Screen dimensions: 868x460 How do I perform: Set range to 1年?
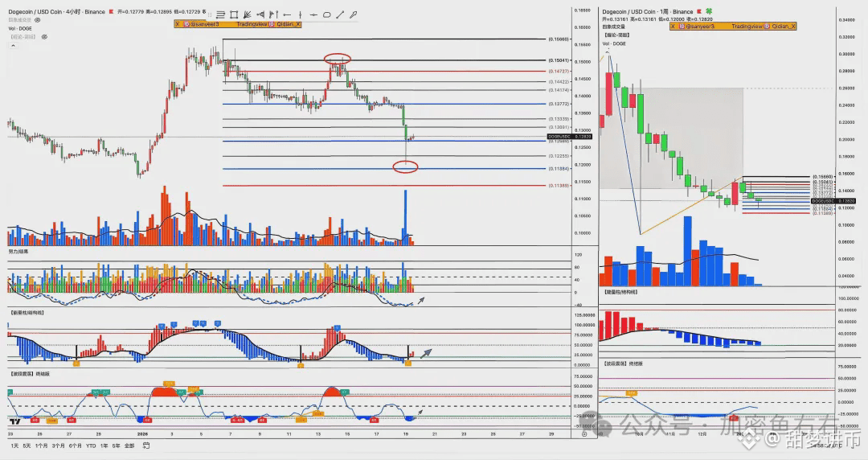click(x=104, y=446)
